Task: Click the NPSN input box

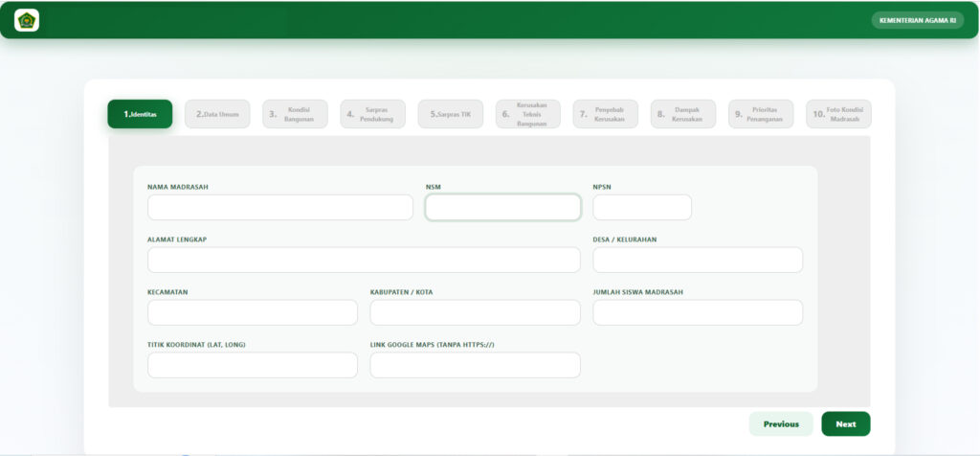Action: pyautogui.click(x=642, y=208)
